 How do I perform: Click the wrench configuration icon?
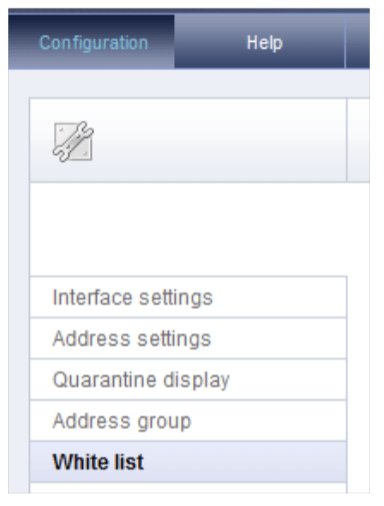[x=73, y=142]
